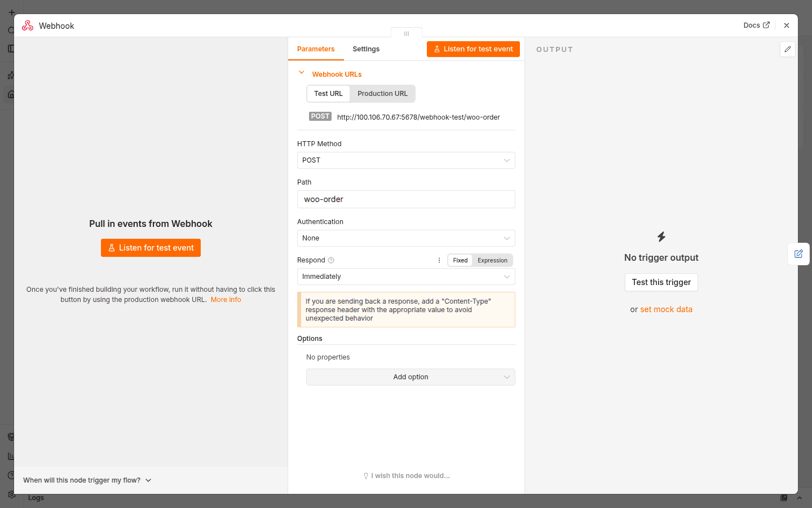Click the Logs label in the bottom bar

[36, 498]
